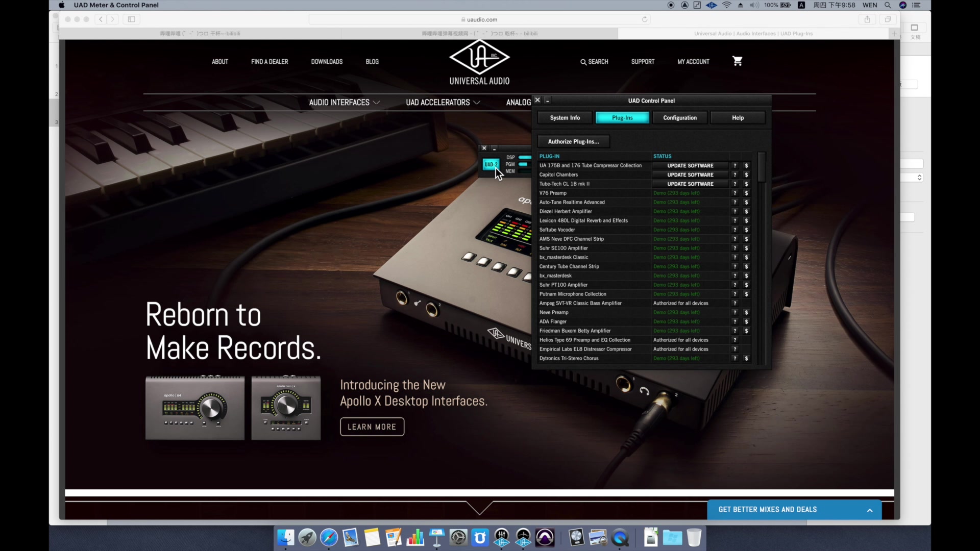The image size is (980, 551).
Task: Click the Apollo Twin X thumbnail image
Action: [286, 408]
